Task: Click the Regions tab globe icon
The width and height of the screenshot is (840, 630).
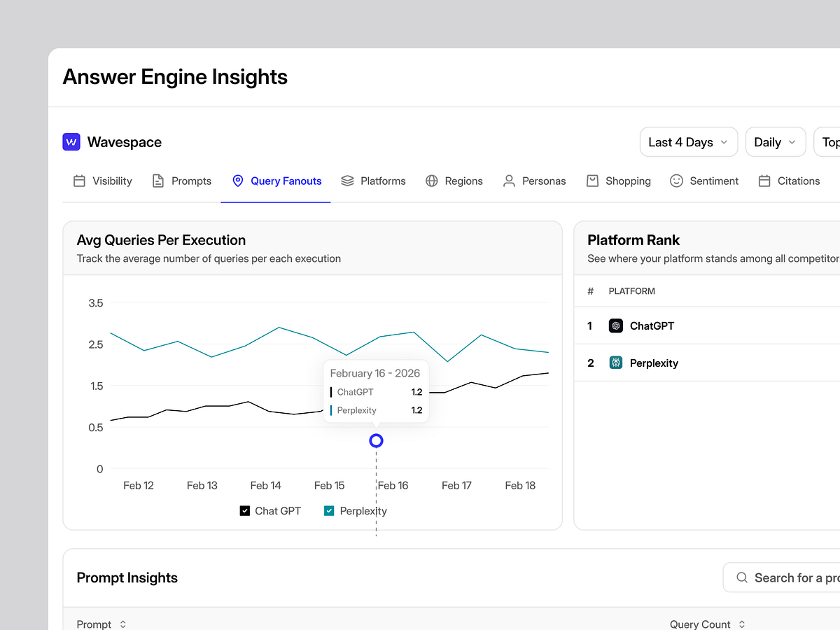Action: coord(432,181)
